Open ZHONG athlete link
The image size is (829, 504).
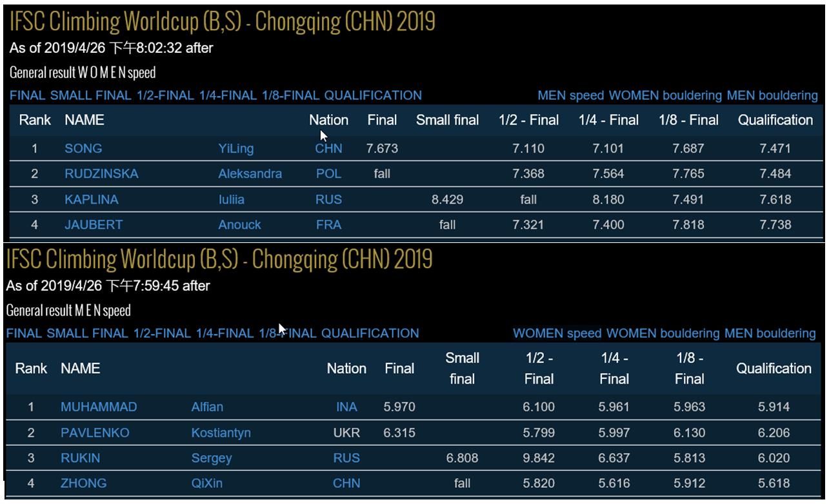(84, 483)
